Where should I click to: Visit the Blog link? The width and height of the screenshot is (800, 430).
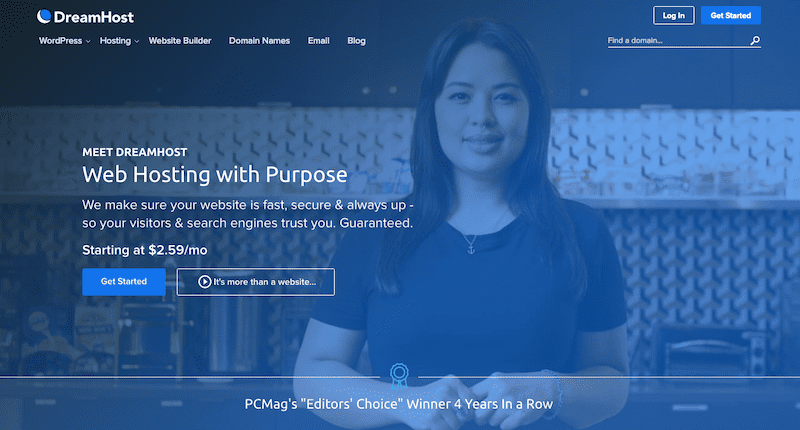[x=356, y=41]
